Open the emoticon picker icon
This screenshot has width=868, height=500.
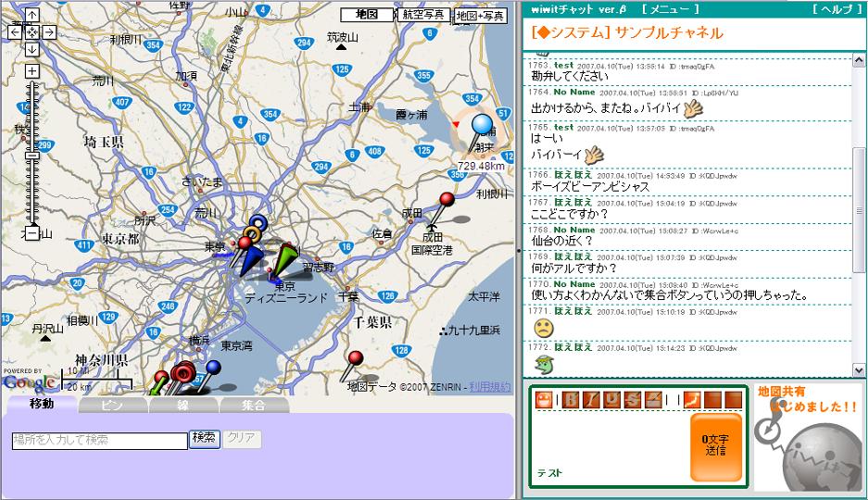(544, 400)
